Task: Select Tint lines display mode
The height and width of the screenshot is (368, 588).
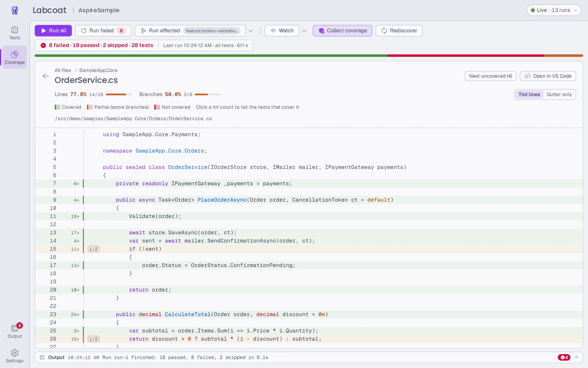Action: point(529,94)
